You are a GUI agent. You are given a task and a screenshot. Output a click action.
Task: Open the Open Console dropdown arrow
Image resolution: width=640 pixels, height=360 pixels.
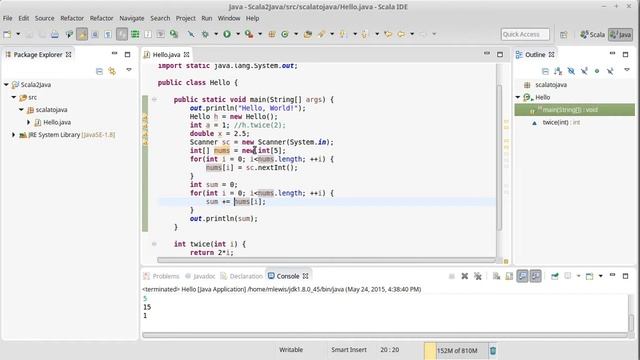[x=600, y=276]
